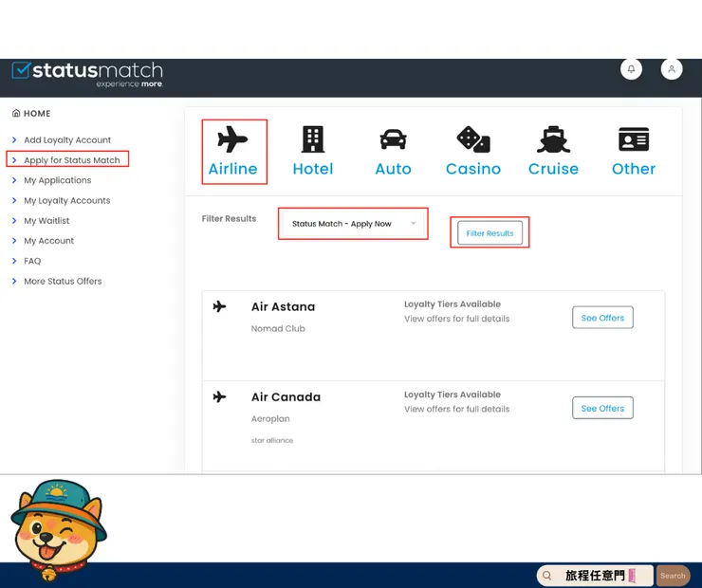Open Apply for Status Match page
702x588 pixels.
(72, 160)
